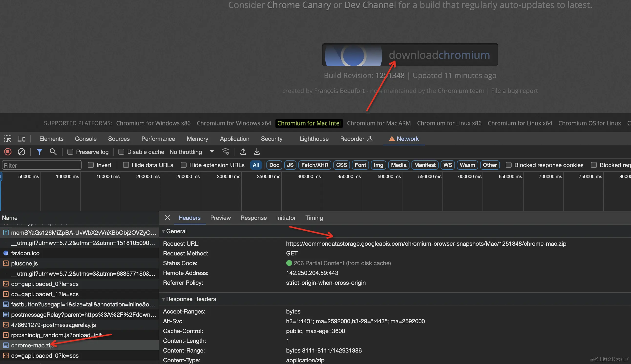
Task: Click the stop recording network log icon
Action: pyautogui.click(x=8, y=152)
